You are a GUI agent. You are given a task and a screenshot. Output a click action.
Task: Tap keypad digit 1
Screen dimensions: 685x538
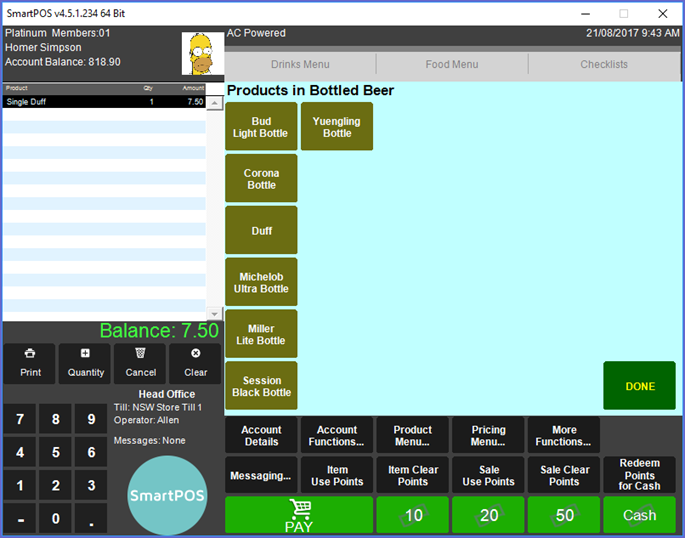point(20,485)
